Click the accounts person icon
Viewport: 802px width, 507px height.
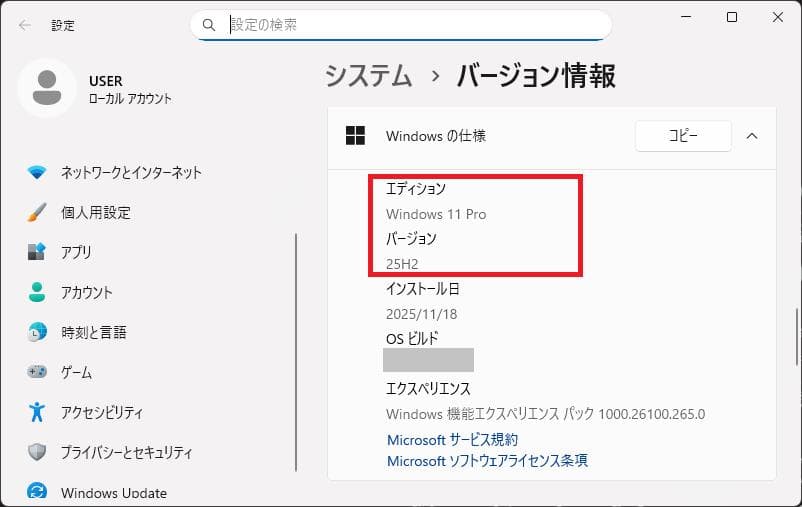pyautogui.click(x=37, y=292)
